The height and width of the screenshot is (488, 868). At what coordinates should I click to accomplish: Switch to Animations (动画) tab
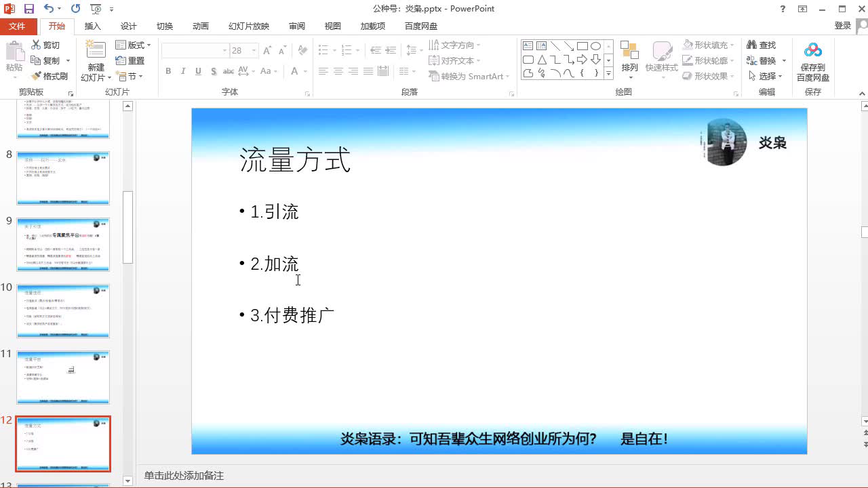(200, 26)
